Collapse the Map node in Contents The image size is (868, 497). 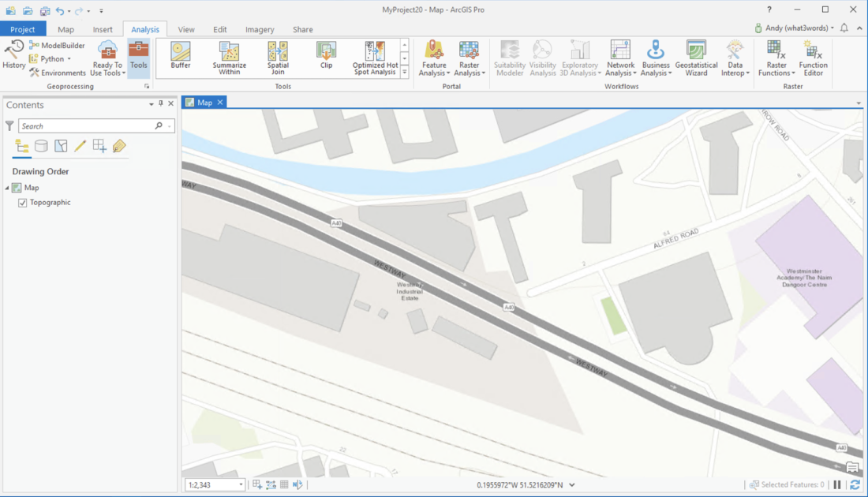(x=7, y=189)
